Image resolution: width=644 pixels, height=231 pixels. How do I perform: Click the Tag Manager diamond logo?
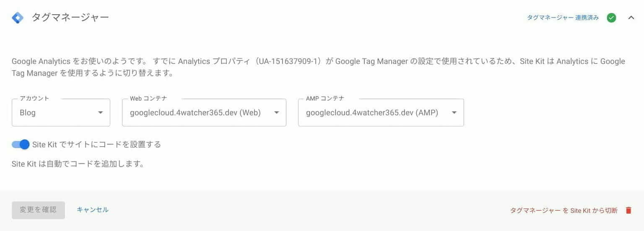18,18
